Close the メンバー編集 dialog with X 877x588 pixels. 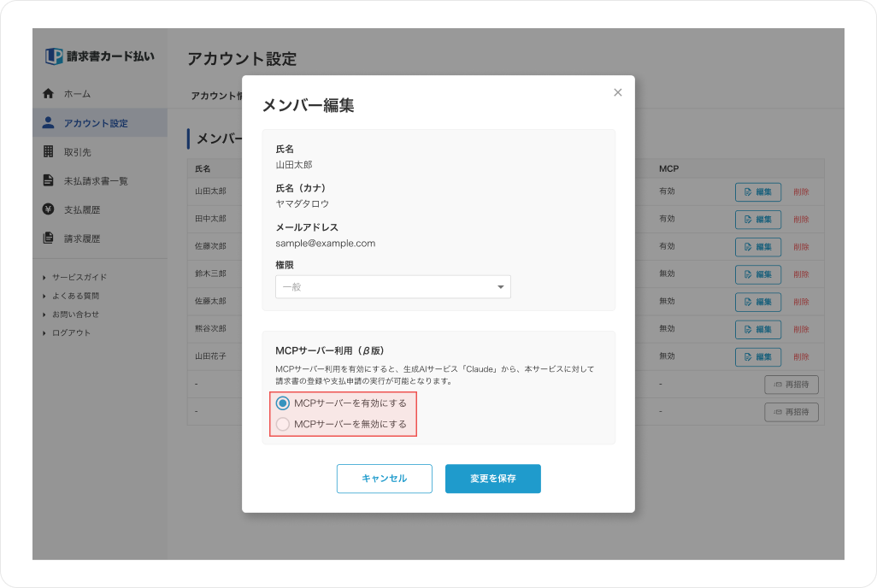click(617, 92)
